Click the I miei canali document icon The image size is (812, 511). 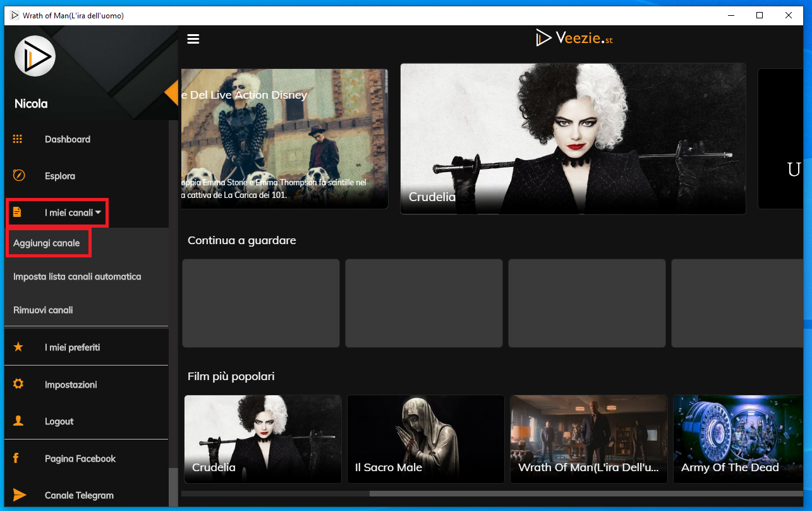18,212
